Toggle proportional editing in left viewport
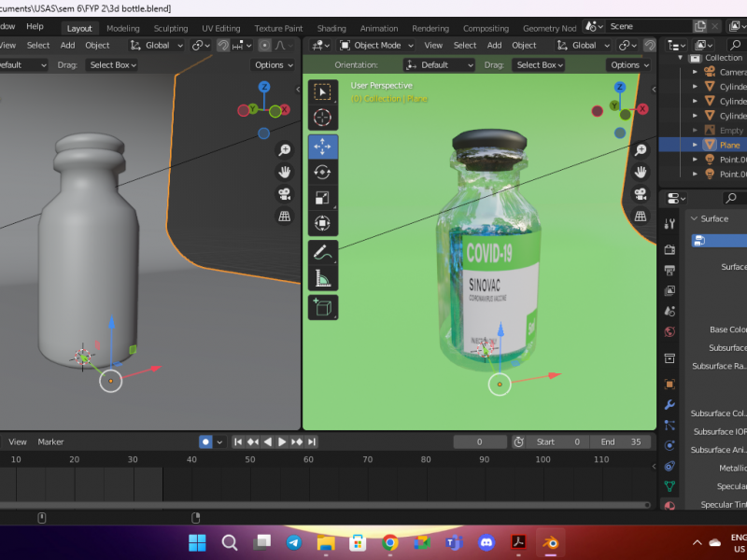 pos(265,45)
